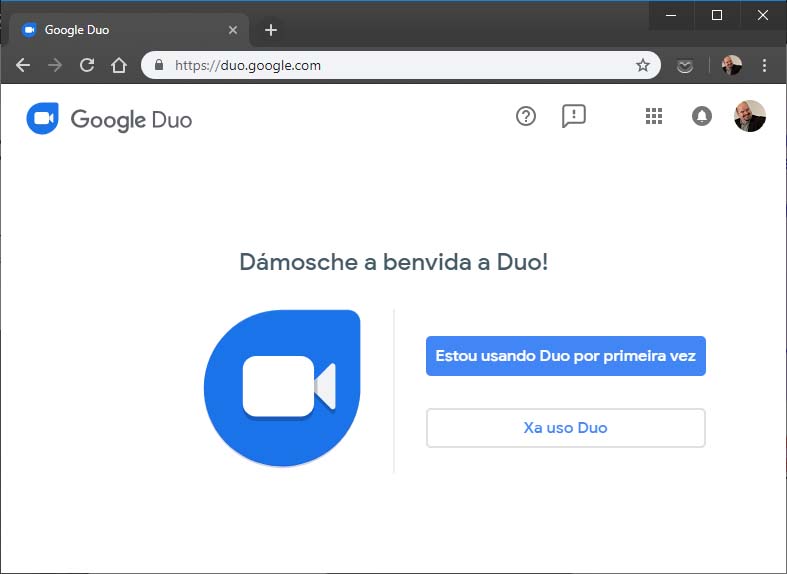The width and height of the screenshot is (787, 574).
Task: Open the Help question mark icon
Action: [x=526, y=116]
